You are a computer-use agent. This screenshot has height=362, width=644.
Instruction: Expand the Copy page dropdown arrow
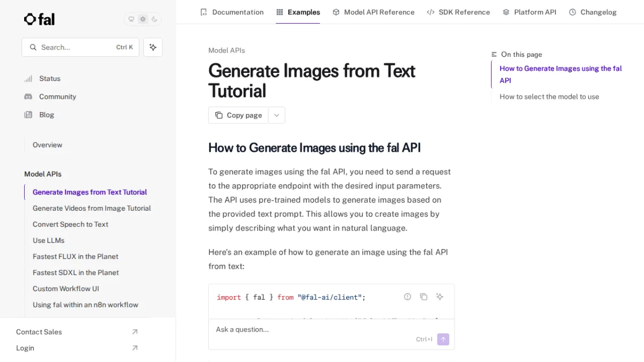point(277,115)
